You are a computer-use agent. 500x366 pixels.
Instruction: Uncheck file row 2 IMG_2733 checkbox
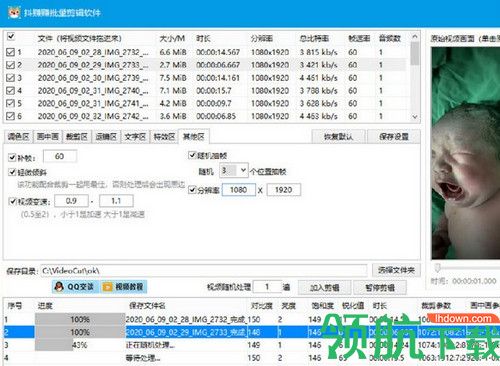pos(10,65)
